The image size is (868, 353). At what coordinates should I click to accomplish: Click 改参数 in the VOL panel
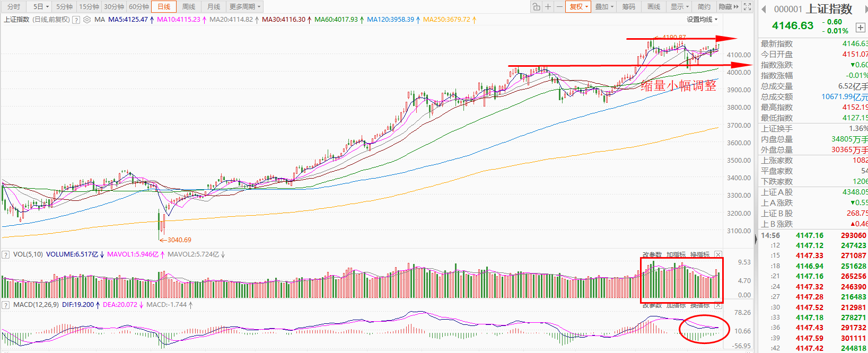pos(652,254)
